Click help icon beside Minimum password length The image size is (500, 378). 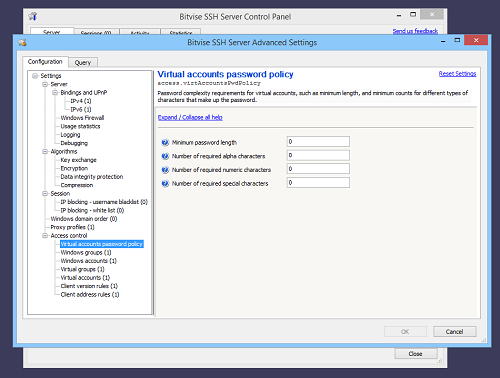coord(165,143)
